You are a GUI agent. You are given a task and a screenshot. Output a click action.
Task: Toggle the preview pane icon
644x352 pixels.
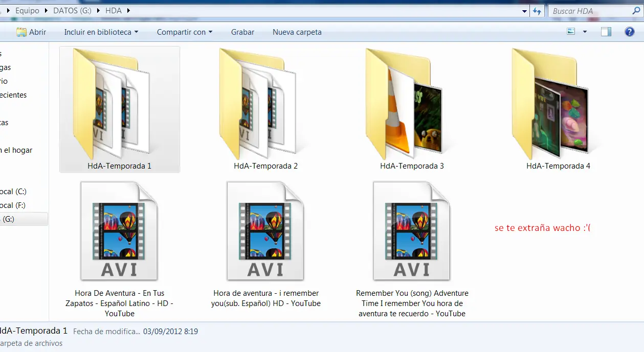pos(606,32)
